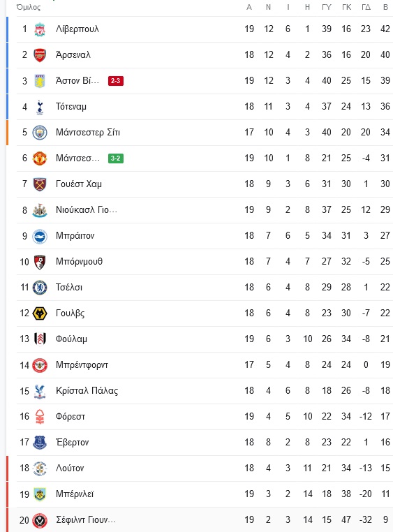393x532 pixels.
Task: Open the Γουέστ Χαμ team link
Action: tap(79, 184)
